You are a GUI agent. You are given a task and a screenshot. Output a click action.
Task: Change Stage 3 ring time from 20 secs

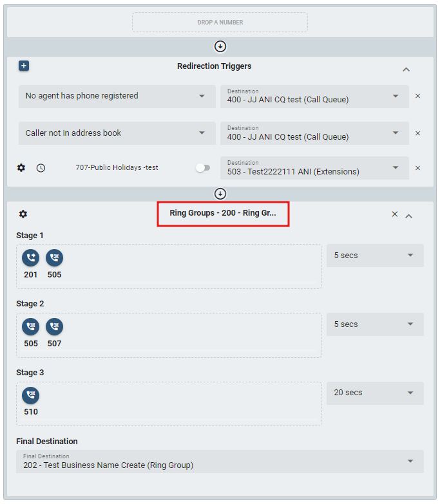tap(375, 393)
